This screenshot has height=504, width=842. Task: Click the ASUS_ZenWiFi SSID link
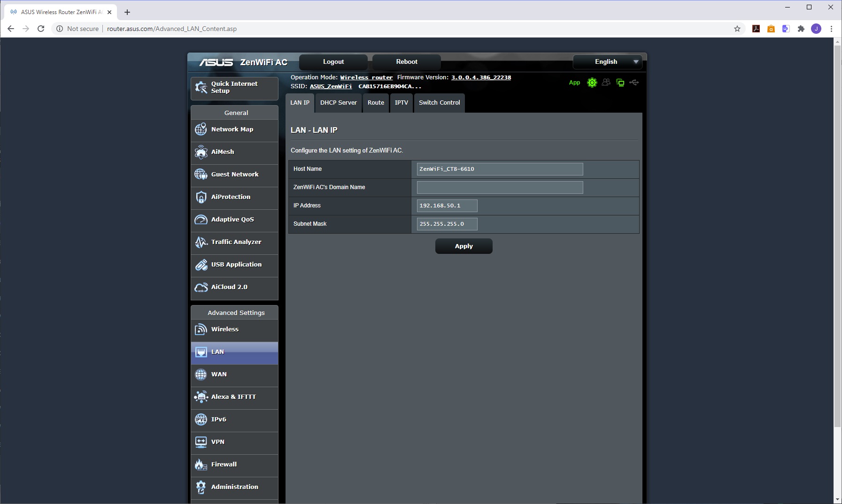click(331, 86)
